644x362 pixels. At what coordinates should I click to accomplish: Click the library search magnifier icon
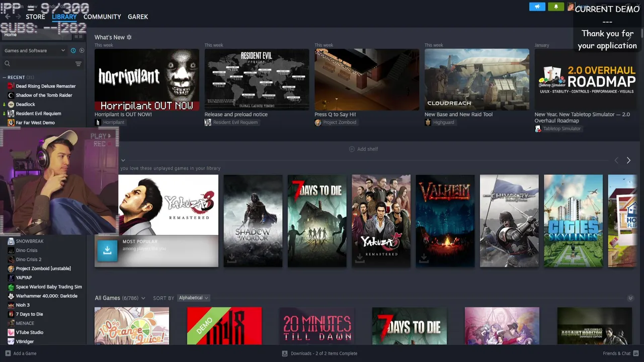[x=7, y=63]
